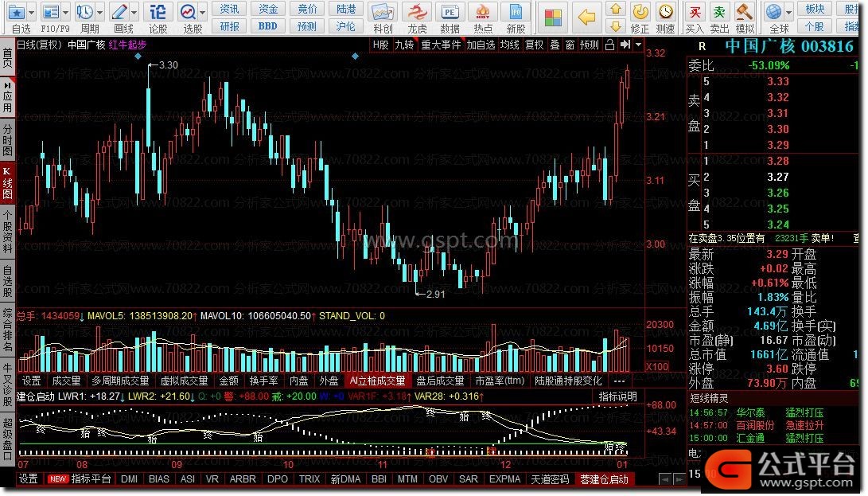868x496 pixels.
Task: Select the 画线 drawing pencil tool
Action: [119, 12]
